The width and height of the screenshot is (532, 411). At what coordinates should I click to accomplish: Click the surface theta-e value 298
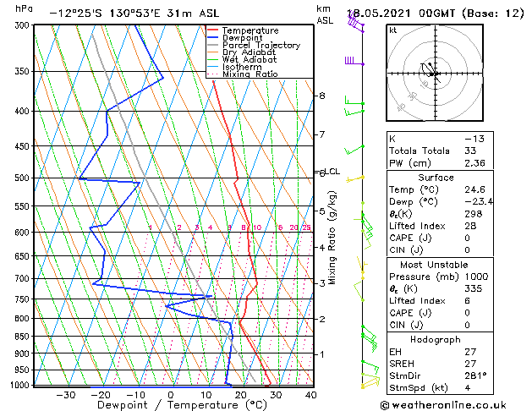point(474,214)
